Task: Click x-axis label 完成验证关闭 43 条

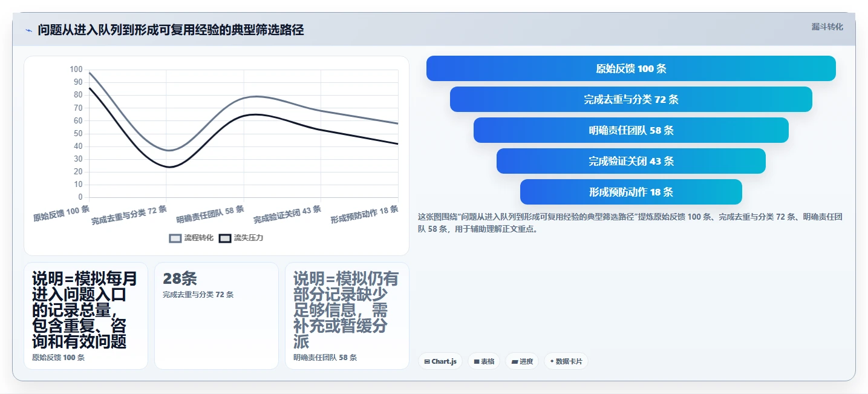Action: [x=287, y=214]
